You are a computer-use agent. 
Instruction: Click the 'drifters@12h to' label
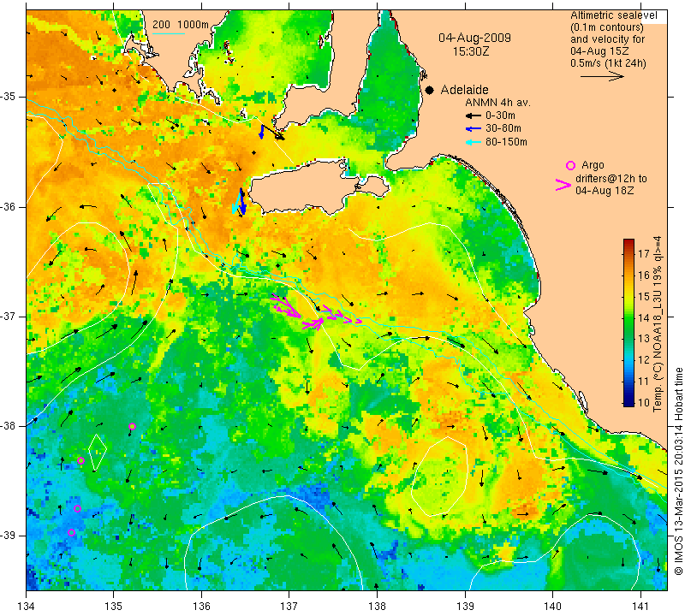coord(611,179)
